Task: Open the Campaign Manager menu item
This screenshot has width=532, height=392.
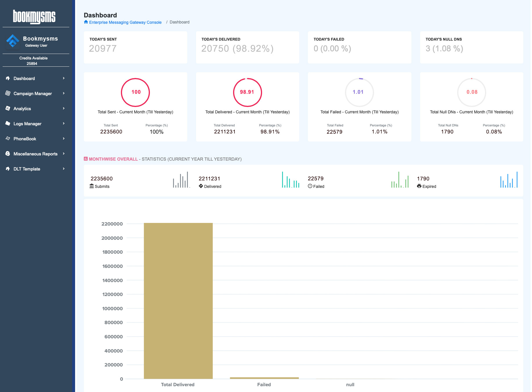Action: click(36, 93)
